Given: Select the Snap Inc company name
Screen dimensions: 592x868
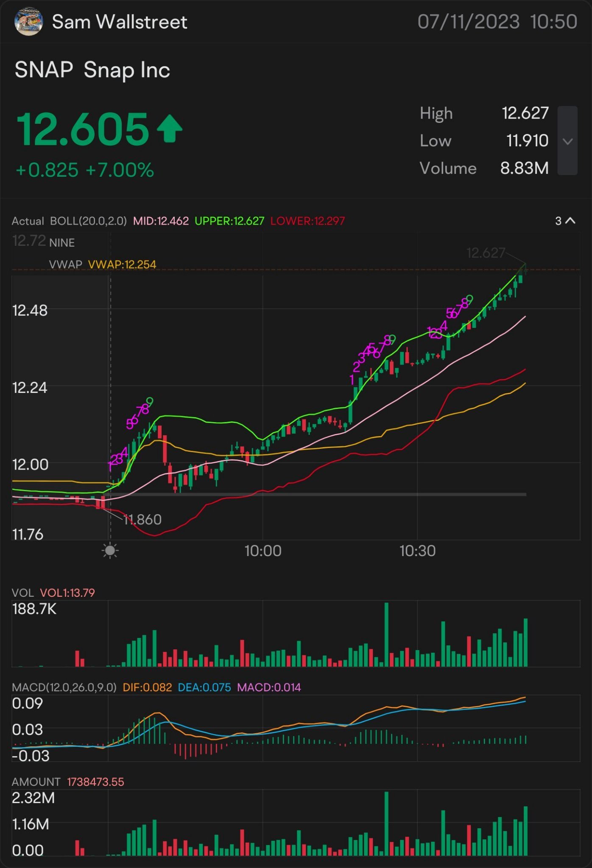Looking at the screenshot, I should click(127, 70).
